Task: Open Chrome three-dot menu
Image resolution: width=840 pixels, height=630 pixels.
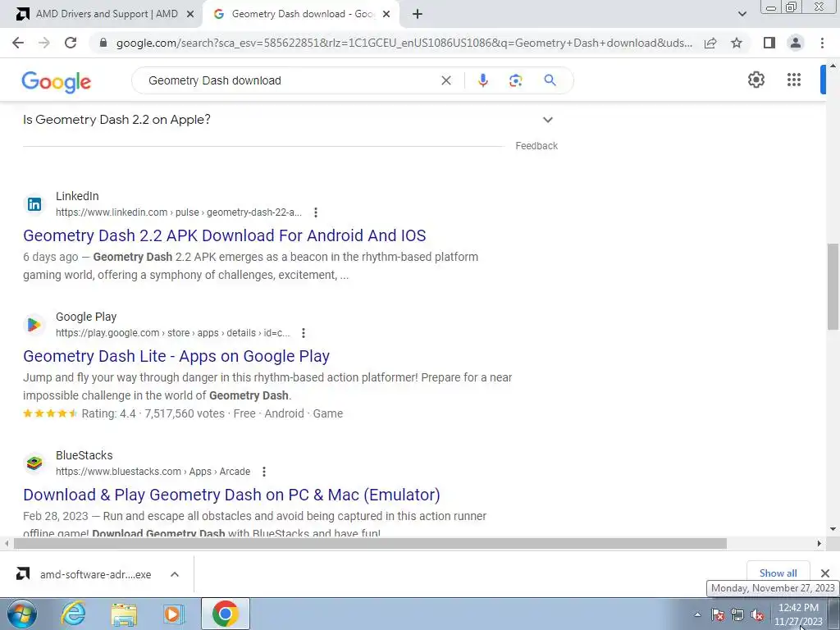Action: (x=822, y=43)
